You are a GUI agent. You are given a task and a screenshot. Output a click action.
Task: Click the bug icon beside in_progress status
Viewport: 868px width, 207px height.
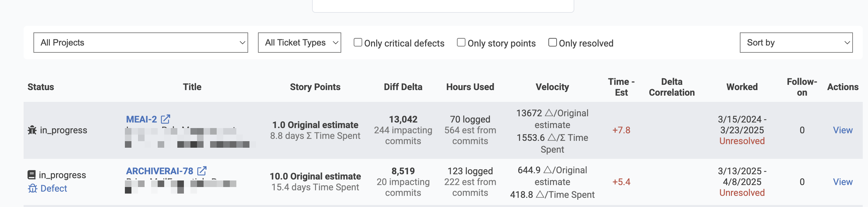[32, 130]
